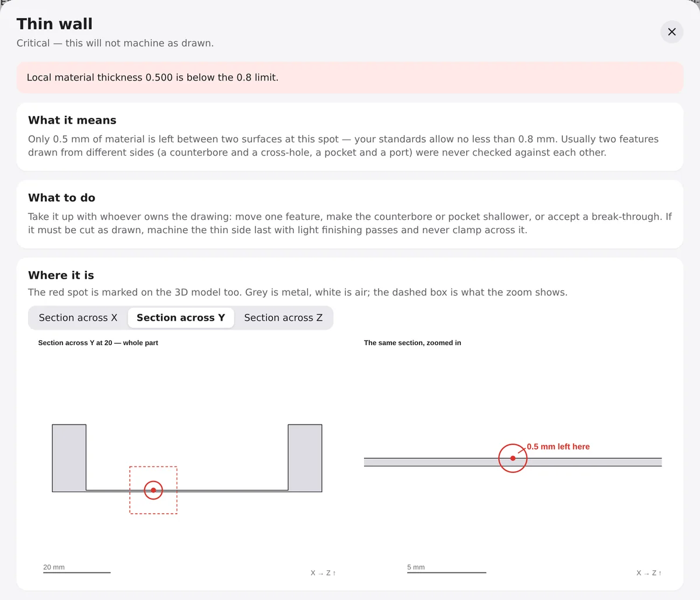Select the Section across Y tab
700x600 pixels.
(181, 318)
